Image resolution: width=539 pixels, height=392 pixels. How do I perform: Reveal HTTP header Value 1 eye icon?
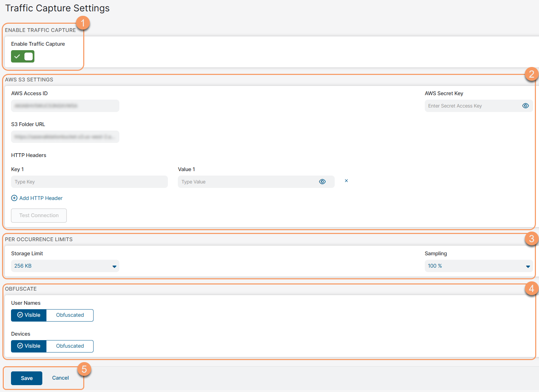(x=322, y=182)
